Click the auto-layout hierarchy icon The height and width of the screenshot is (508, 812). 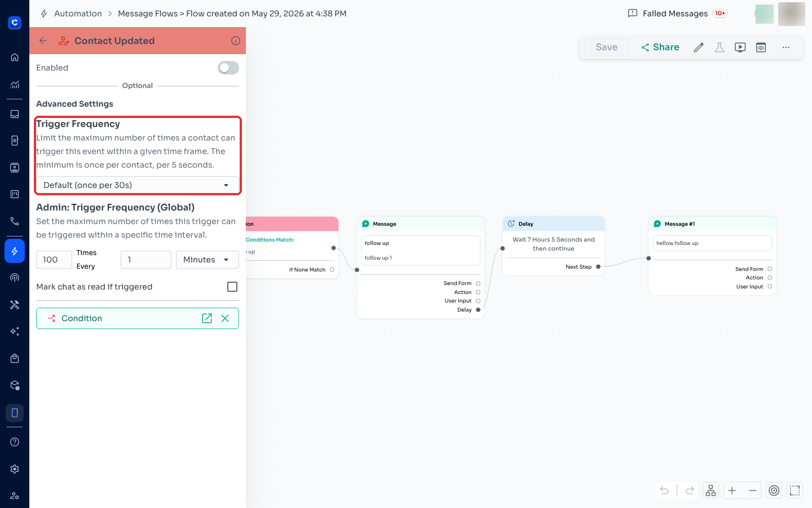coord(711,491)
